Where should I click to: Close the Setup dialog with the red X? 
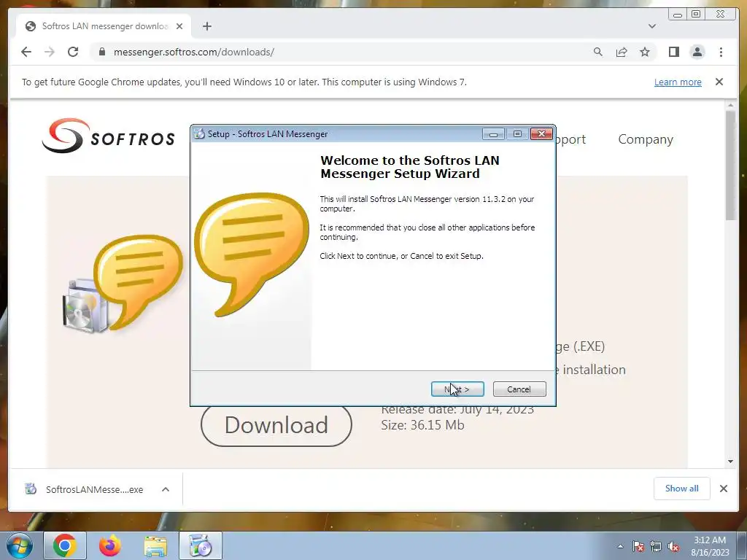(x=541, y=134)
